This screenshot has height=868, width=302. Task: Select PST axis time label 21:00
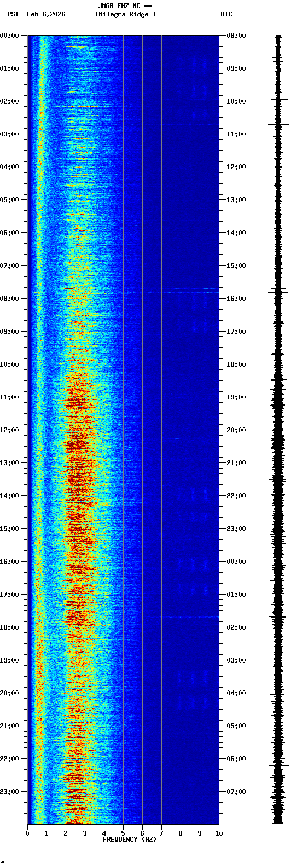pos(9,726)
